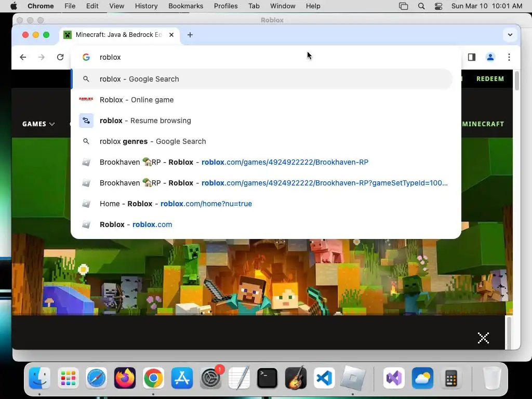Image resolution: width=532 pixels, height=399 pixels.
Task: Open the View menu
Action: [117, 6]
